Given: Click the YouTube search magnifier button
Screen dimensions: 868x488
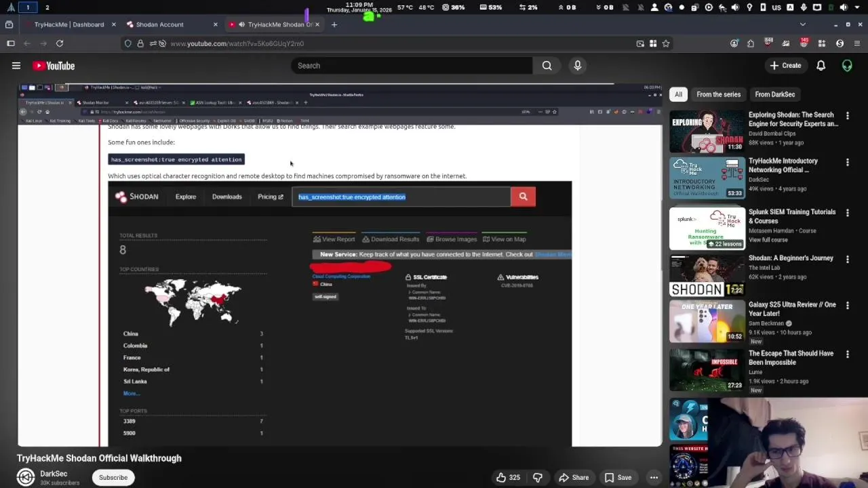Looking at the screenshot, I should pyautogui.click(x=547, y=66).
